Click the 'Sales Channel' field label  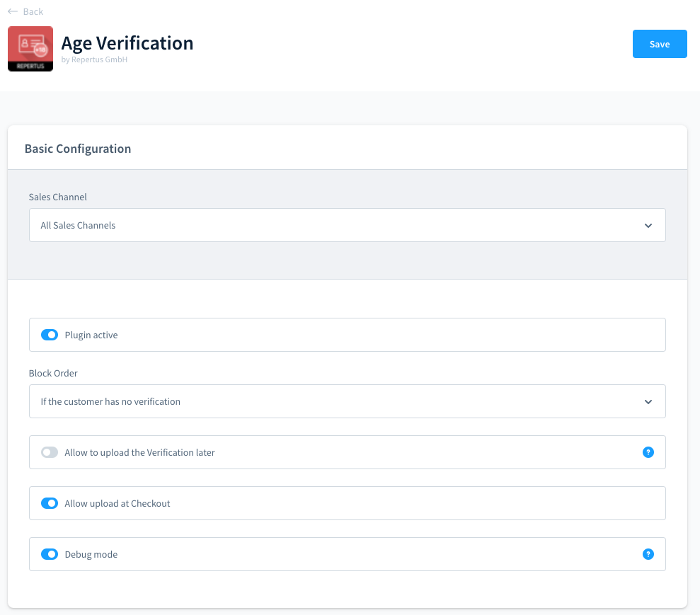pos(57,197)
